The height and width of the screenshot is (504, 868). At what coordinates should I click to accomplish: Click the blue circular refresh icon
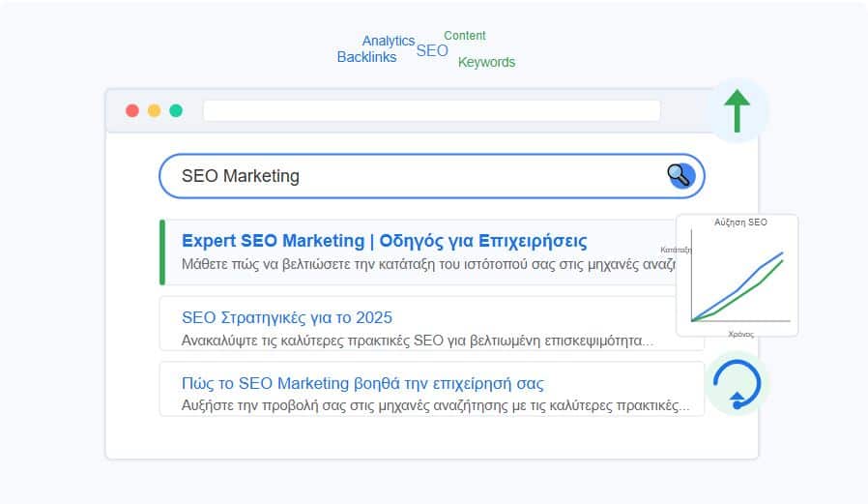pos(737,384)
